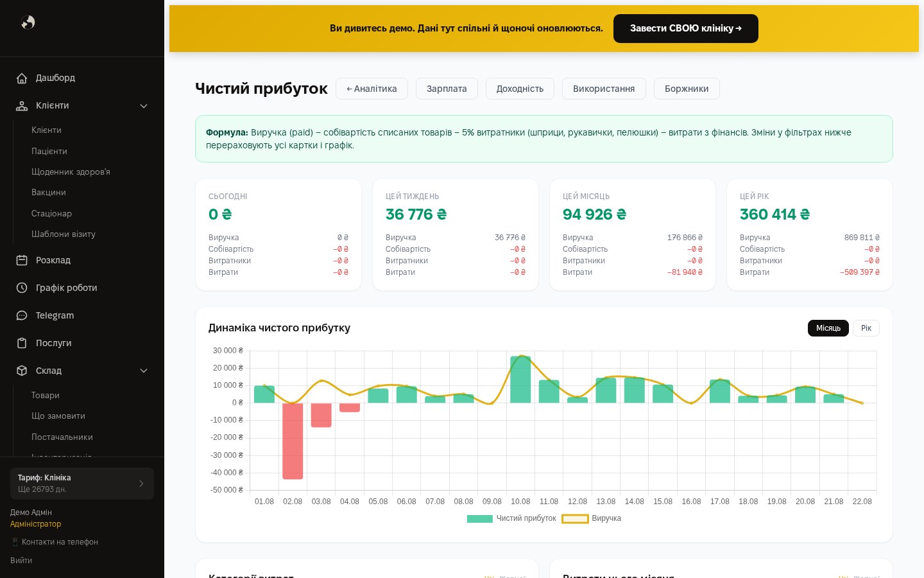Viewport: 924px width, 578px height.
Task: Click the Цей рік value 360 414 ₴
Action: 774,214
